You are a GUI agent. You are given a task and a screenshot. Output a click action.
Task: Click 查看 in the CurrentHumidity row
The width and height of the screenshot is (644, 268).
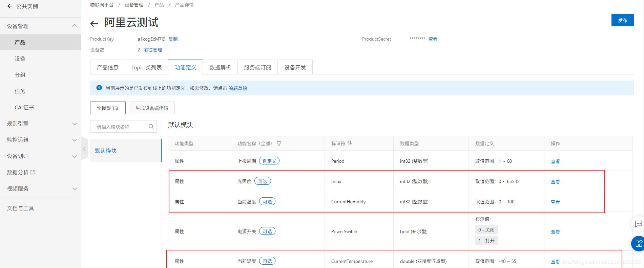coord(555,202)
